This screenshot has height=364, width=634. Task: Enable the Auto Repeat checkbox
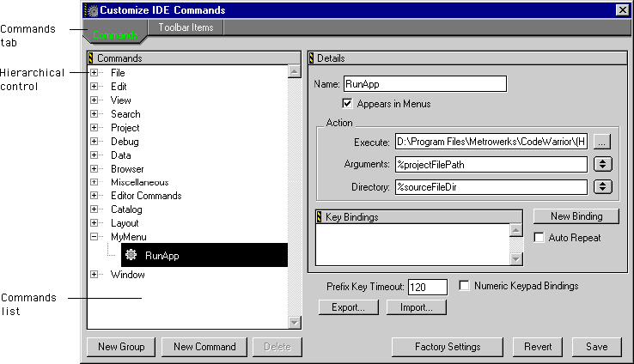[539, 237]
